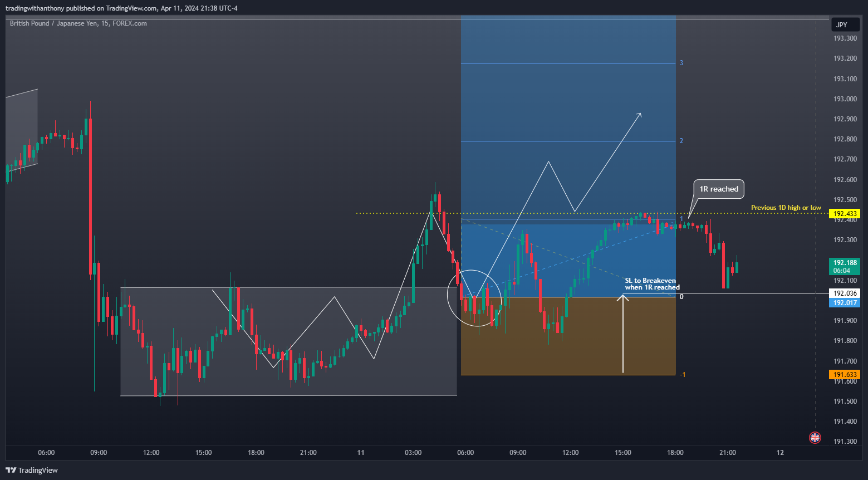Click the 'SL to Breakeven when 1R reached' note

click(652, 284)
